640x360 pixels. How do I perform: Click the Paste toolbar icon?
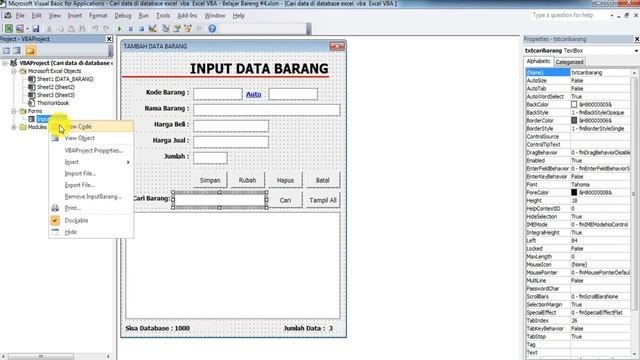pos(71,29)
